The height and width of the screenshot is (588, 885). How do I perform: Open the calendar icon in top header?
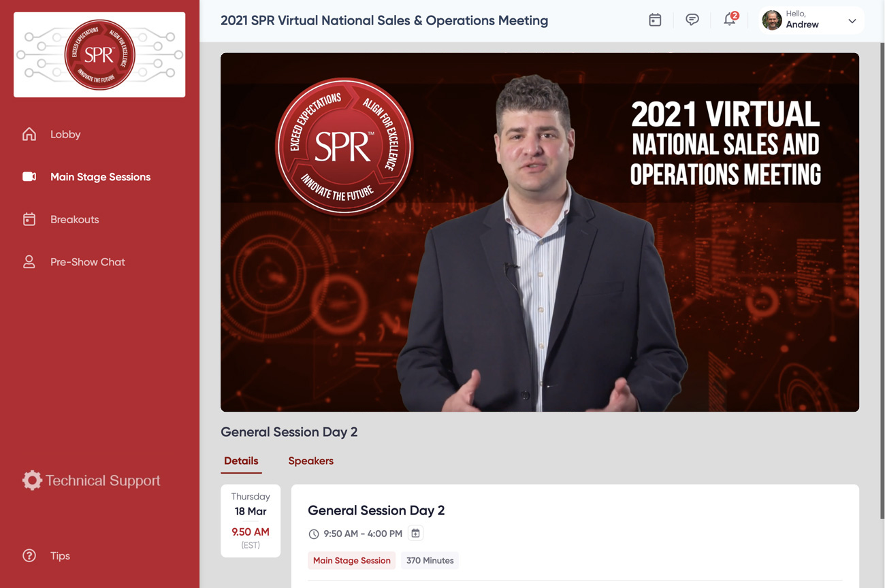(655, 20)
